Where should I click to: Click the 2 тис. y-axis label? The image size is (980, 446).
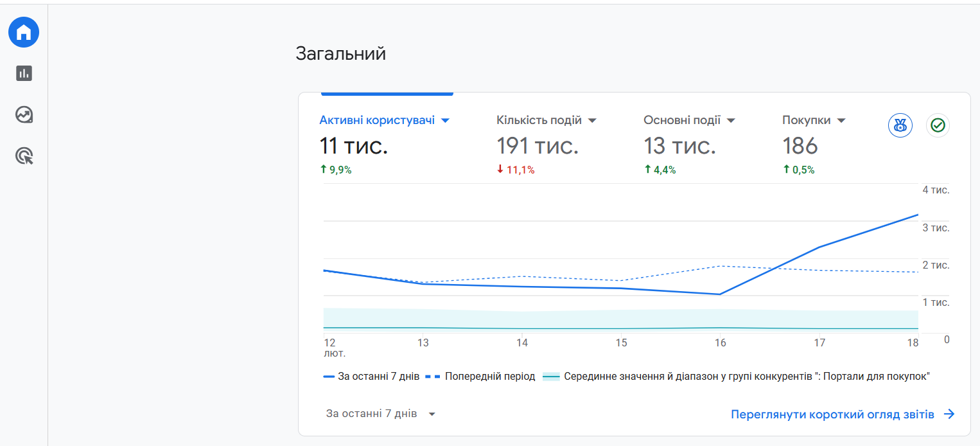[x=936, y=265]
